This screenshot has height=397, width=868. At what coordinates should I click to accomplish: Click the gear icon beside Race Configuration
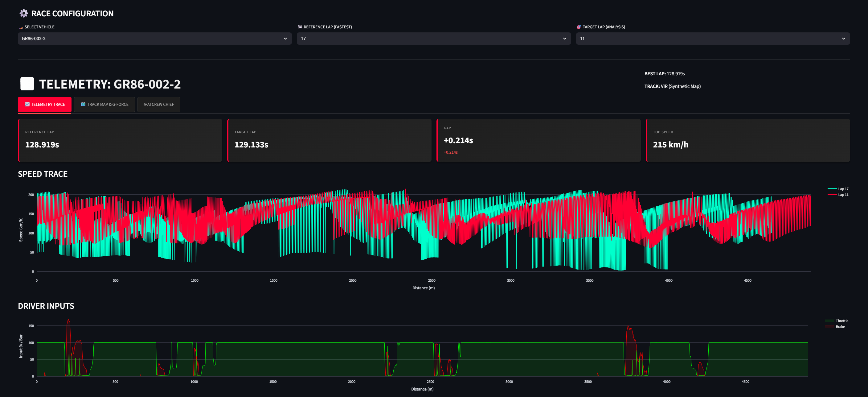[24, 14]
